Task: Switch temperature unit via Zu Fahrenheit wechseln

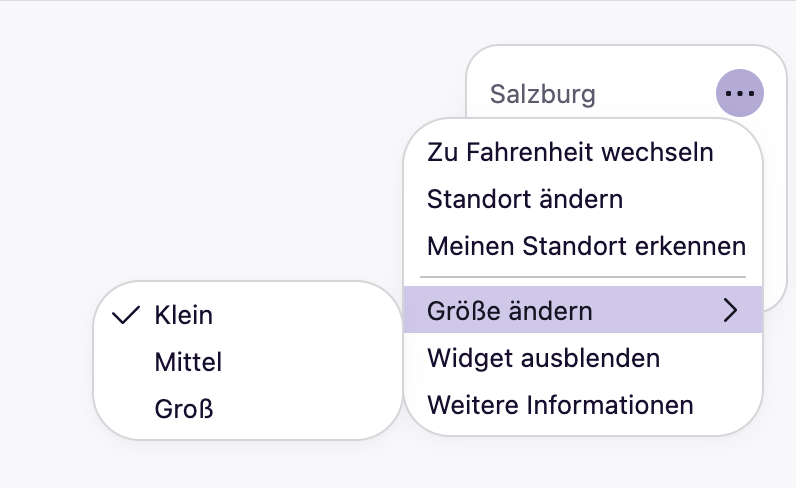Action: (583, 152)
